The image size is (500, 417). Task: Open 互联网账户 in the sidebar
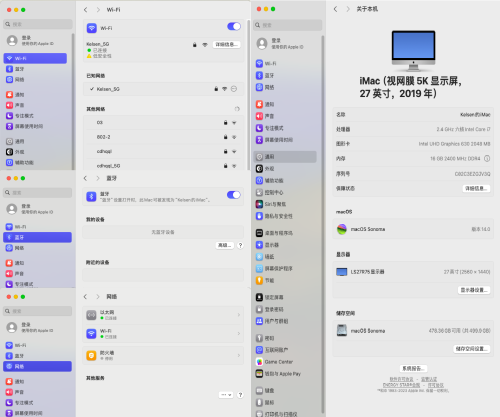pyautogui.click(x=272, y=350)
